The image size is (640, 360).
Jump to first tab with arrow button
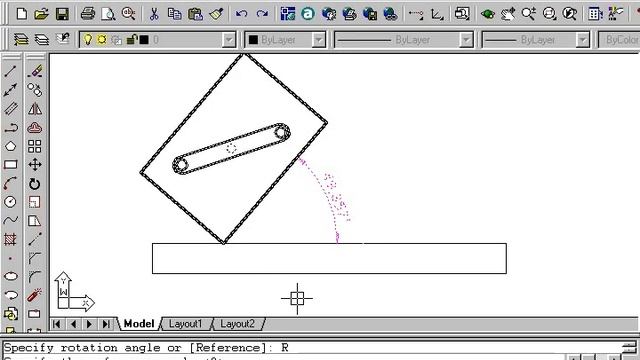coord(57,324)
